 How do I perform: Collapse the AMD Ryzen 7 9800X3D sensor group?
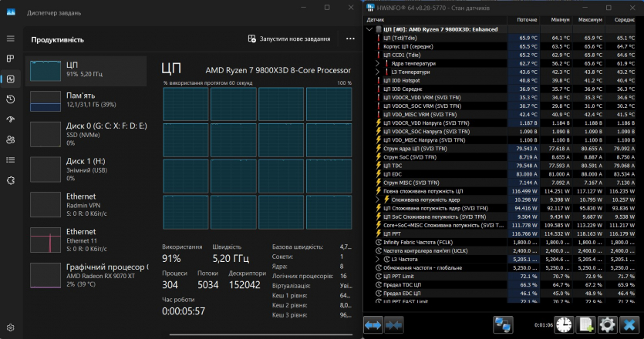pyautogui.click(x=369, y=29)
